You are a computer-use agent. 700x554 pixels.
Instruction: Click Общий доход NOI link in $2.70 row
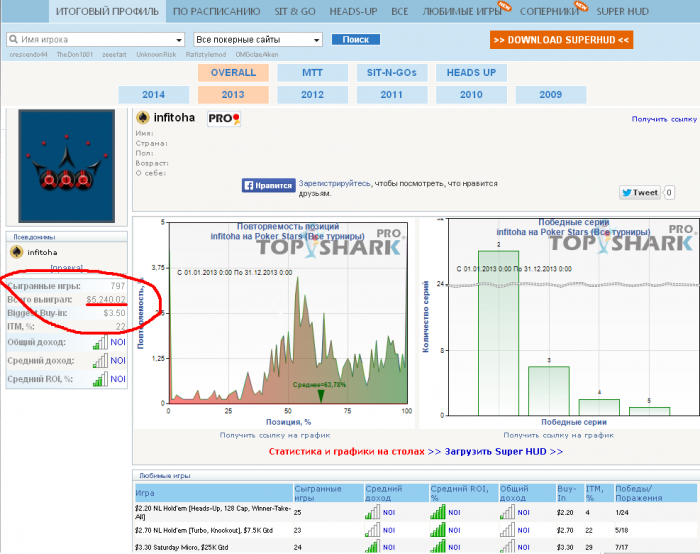pyautogui.click(x=523, y=530)
